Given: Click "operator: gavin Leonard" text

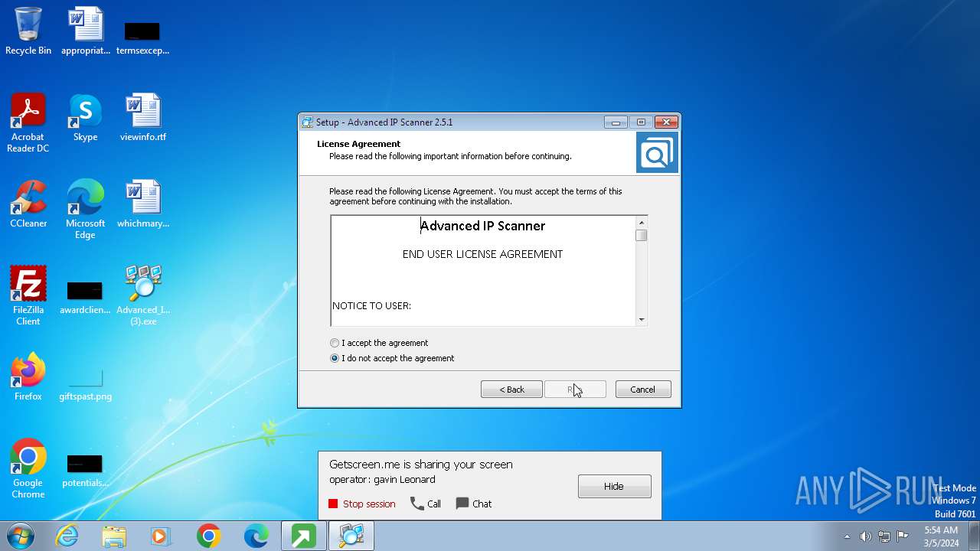Looking at the screenshot, I should coord(382,480).
